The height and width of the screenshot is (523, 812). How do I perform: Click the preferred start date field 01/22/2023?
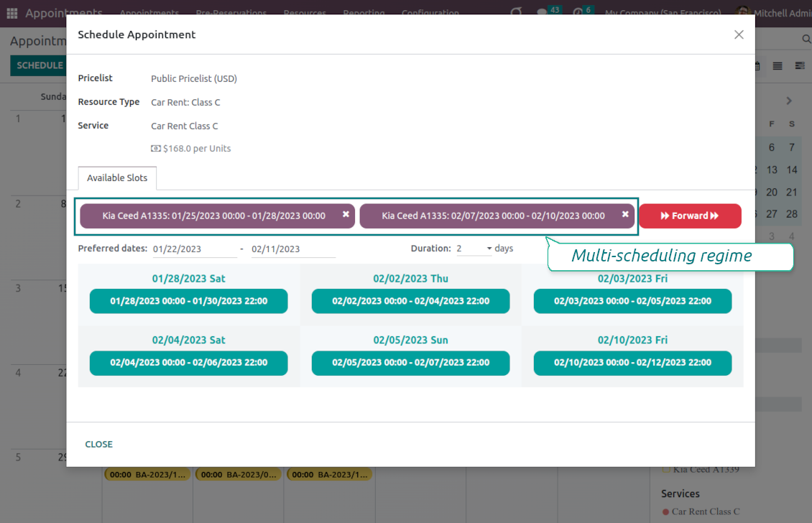click(x=194, y=249)
